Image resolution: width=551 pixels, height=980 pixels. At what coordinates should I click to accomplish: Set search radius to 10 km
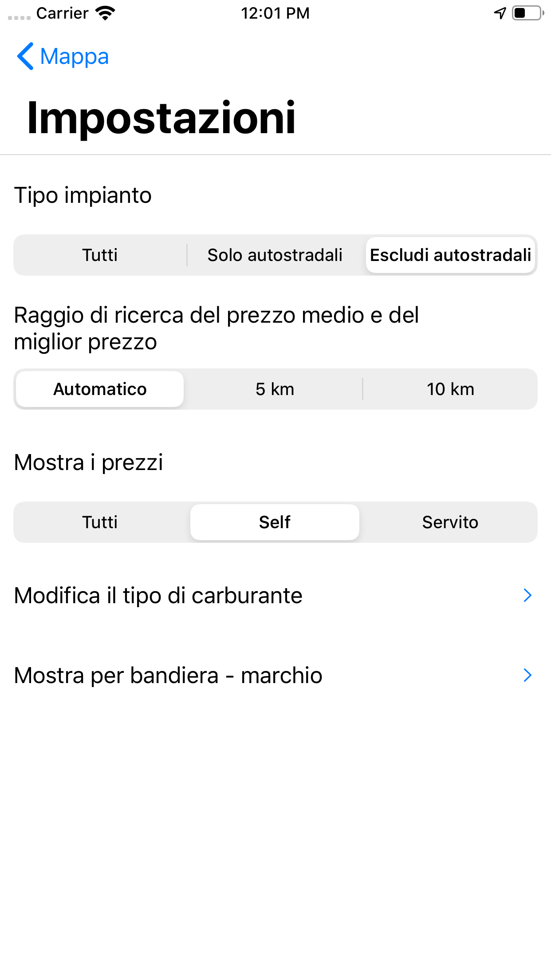pos(450,389)
